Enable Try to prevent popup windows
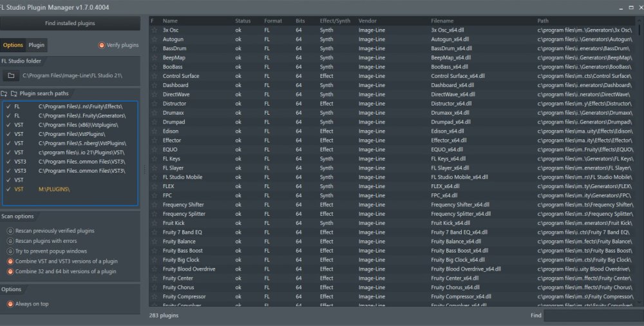The height and width of the screenshot is (326, 644). (x=10, y=251)
